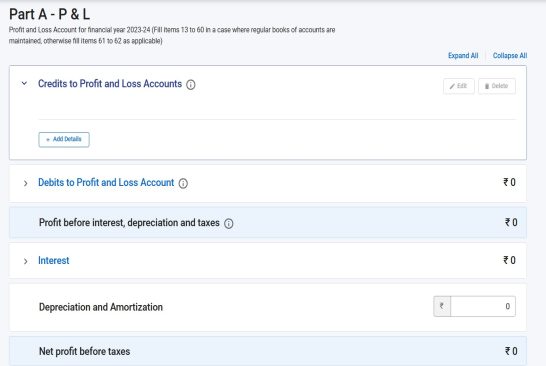The width and height of the screenshot is (546, 366).
Task: Focus the Depreciation and Amortization amount field
Action: pos(483,306)
